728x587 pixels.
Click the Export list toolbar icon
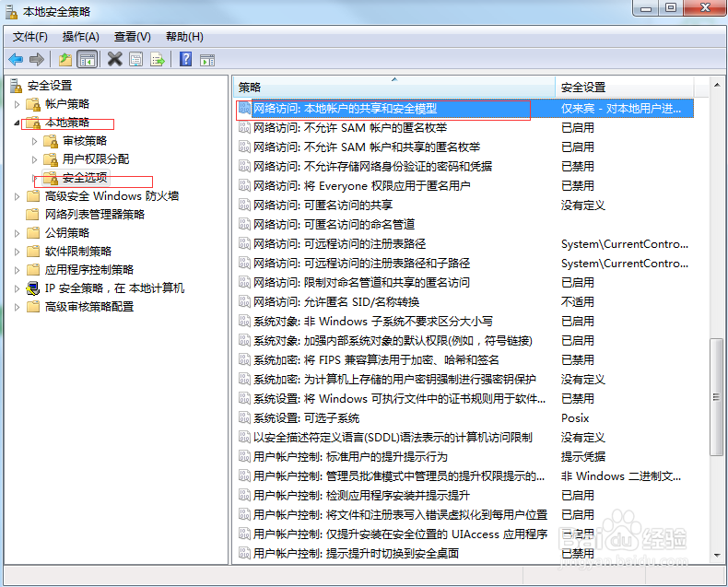tap(158, 60)
